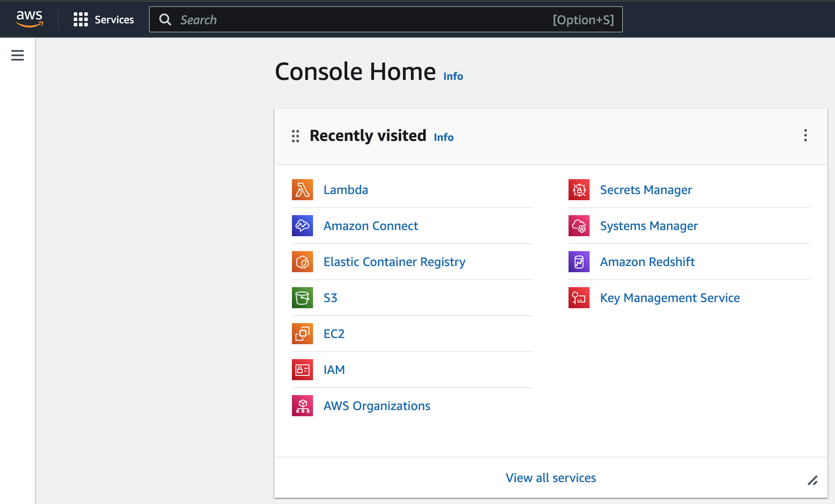Click the Amazon Redshift icon
835x504 pixels.
tap(579, 262)
